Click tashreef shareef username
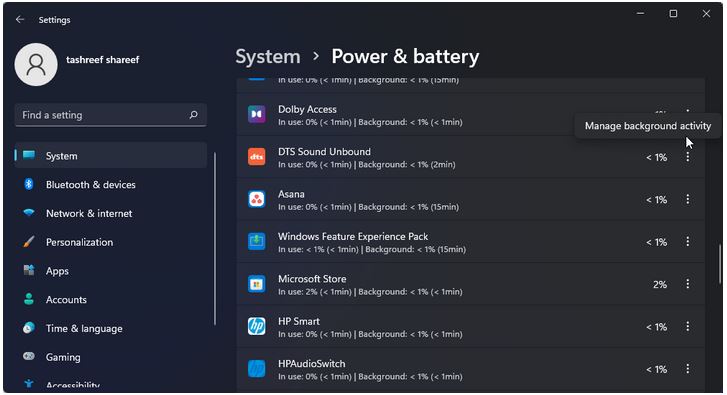727x395 pixels. point(102,60)
